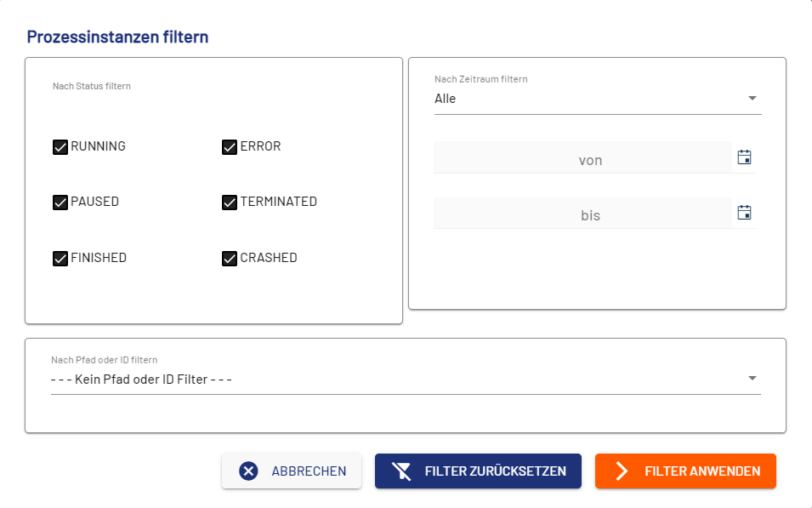The height and width of the screenshot is (508, 812).
Task: Click the arrow of the Zeitraum dropdown
Action: click(752, 99)
